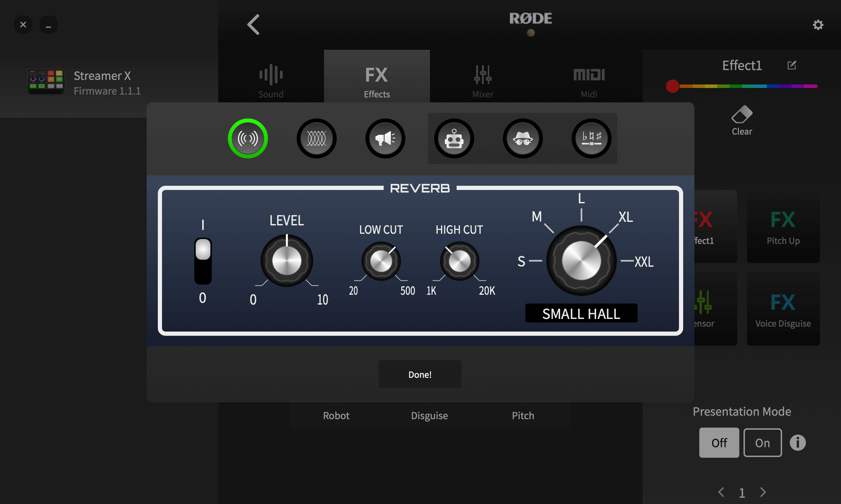
Task: Toggle Presentation Mode On
Action: point(762,442)
